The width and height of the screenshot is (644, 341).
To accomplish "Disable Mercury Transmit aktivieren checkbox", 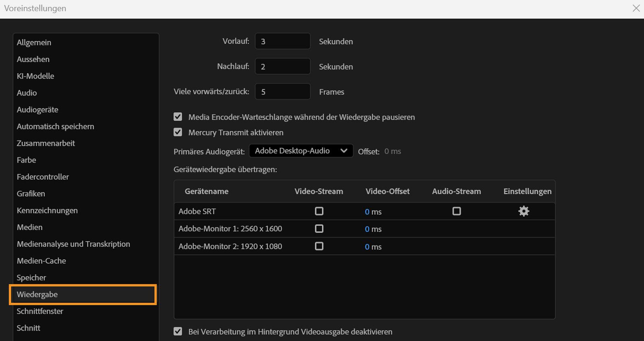I will pos(178,132).
